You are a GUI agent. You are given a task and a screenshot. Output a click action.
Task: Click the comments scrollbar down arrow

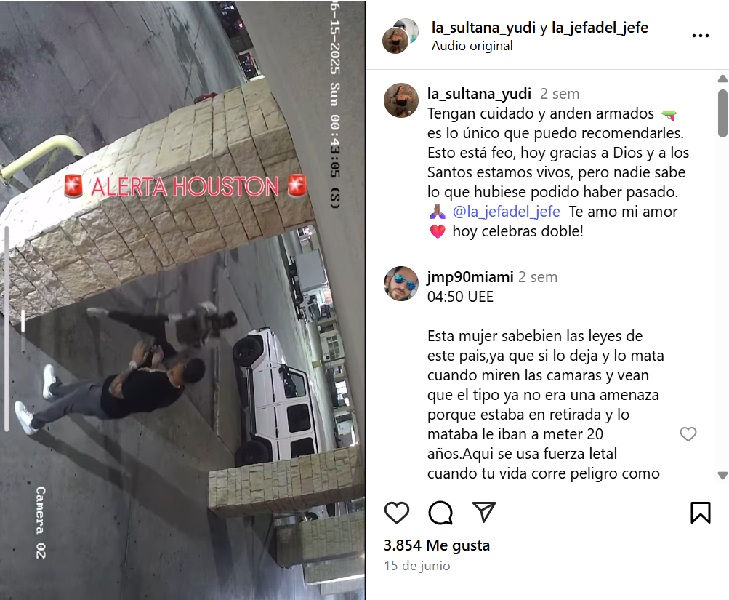(x=722, y=475)
